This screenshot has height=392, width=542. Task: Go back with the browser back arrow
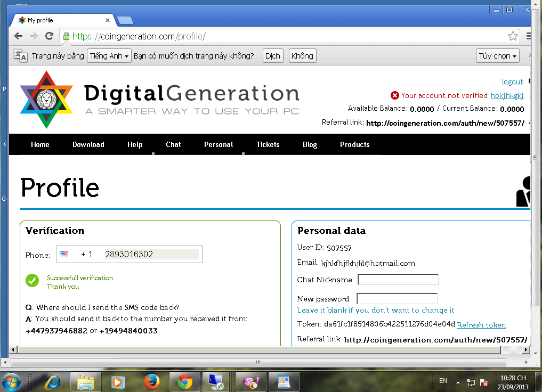pos(18,36)
